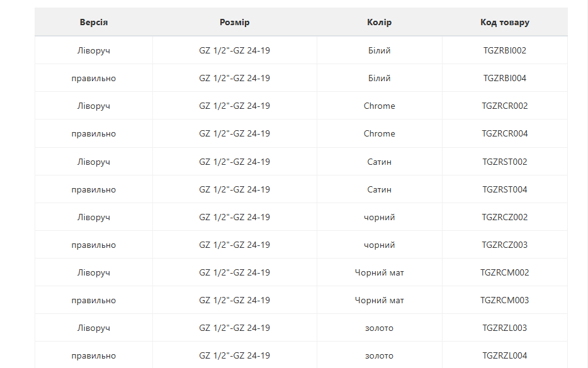
Task: Select product code TGZRST002
Action: [505, 162]
